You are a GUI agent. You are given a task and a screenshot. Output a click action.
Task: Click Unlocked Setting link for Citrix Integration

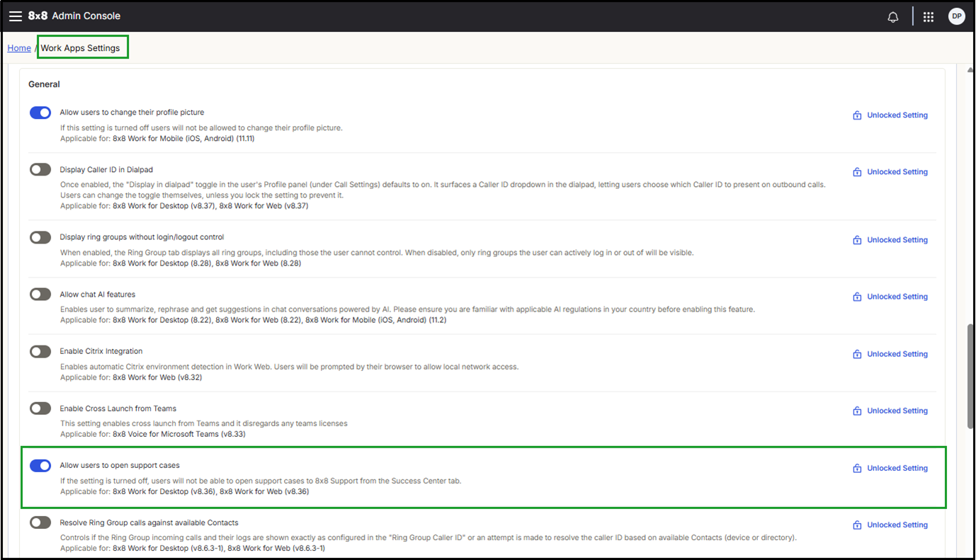pos(897,354)
